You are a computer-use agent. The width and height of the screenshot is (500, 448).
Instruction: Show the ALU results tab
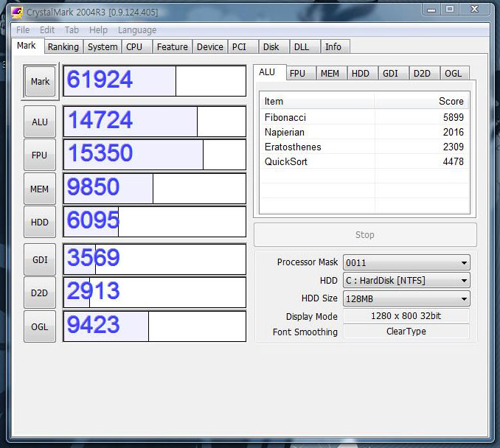(x=269, y=72)
